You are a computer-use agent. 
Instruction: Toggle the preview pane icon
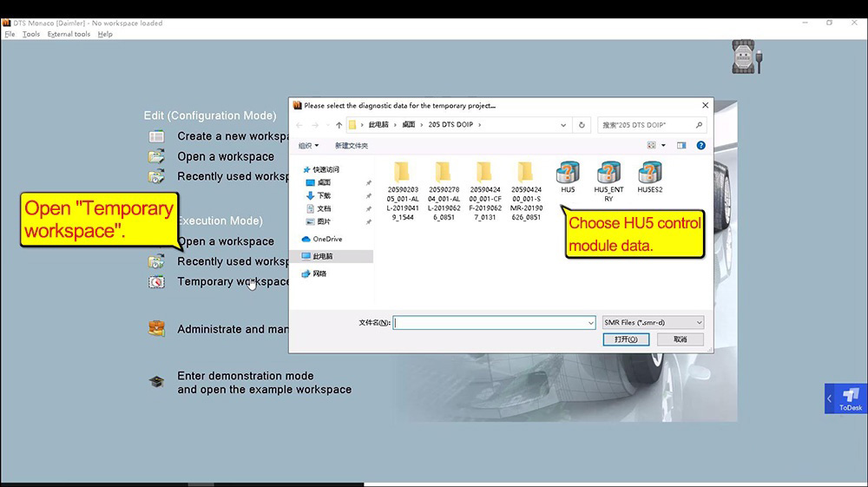(x=681, y=146)
